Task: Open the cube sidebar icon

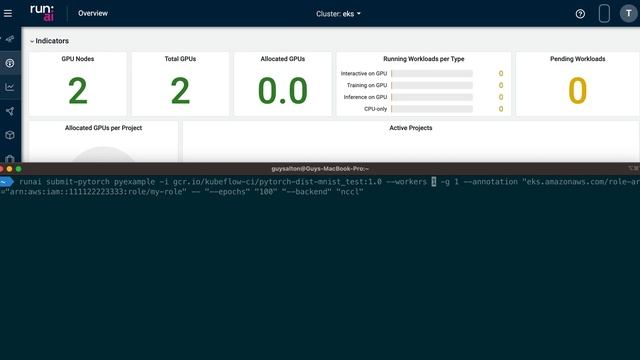Action: click(x=10, y=135)
